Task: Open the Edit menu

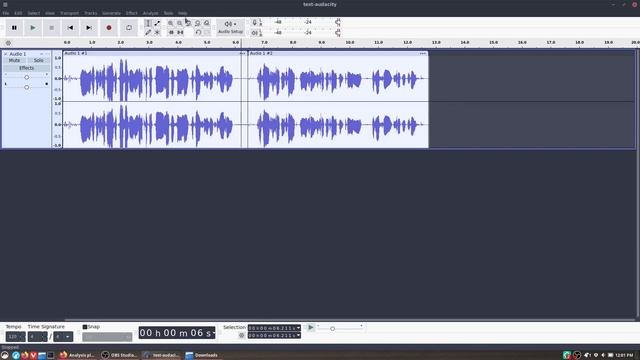Action: point(18,13)
